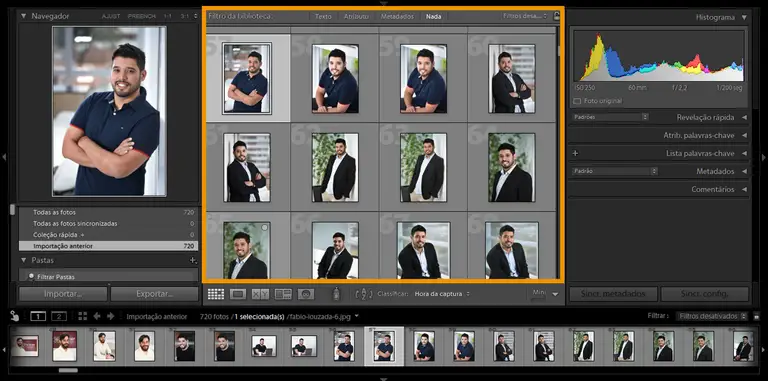768x381 pixels.
Task: Click in the Filtrar Pastas field
Action: click(x=108, y=277)
